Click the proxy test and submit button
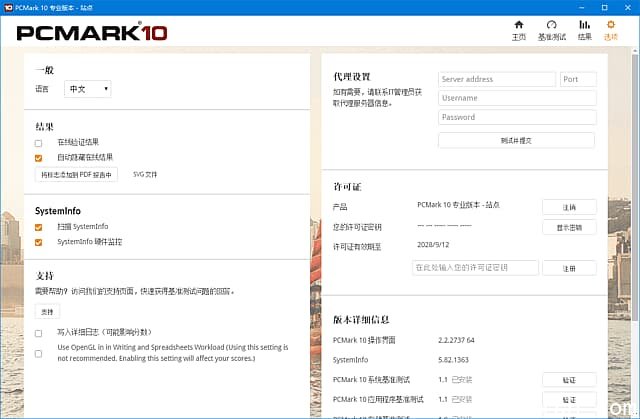Screen dimensions: 640x419 (x=516, y=140)
